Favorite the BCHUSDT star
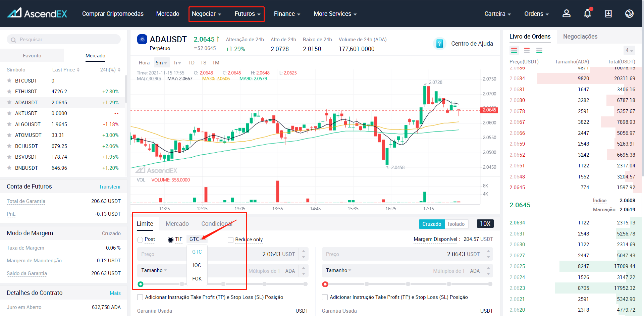The image size is (644, 316). [9, 146]
